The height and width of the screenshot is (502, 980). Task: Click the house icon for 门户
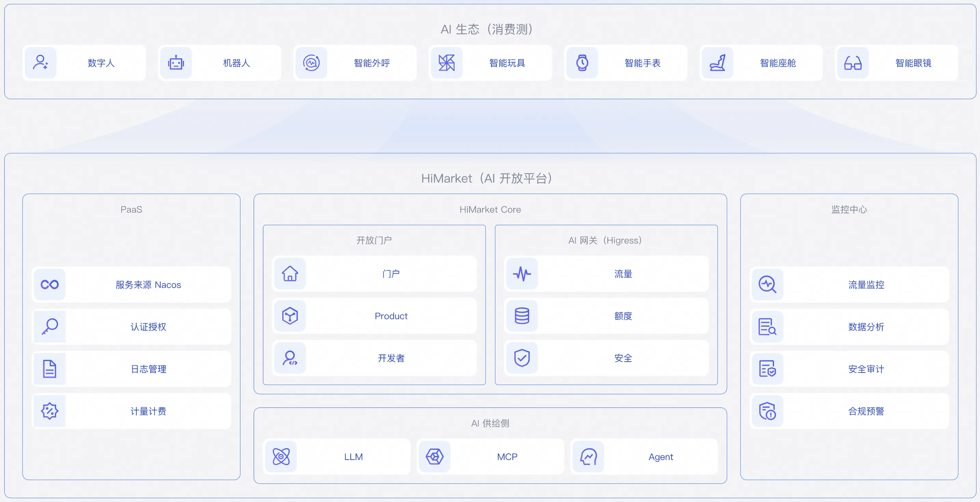290,274
